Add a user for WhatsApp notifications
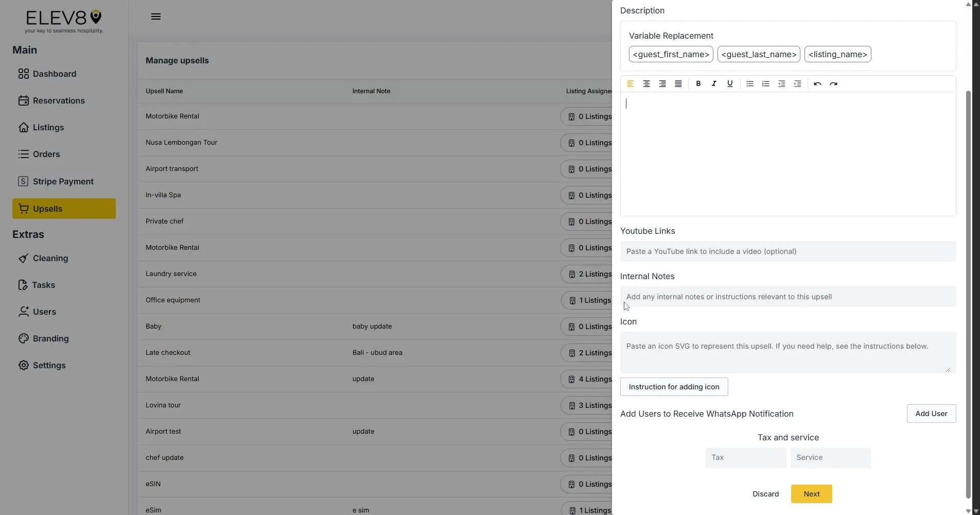The height and width of the screenshot is (515, 980). 931,414
